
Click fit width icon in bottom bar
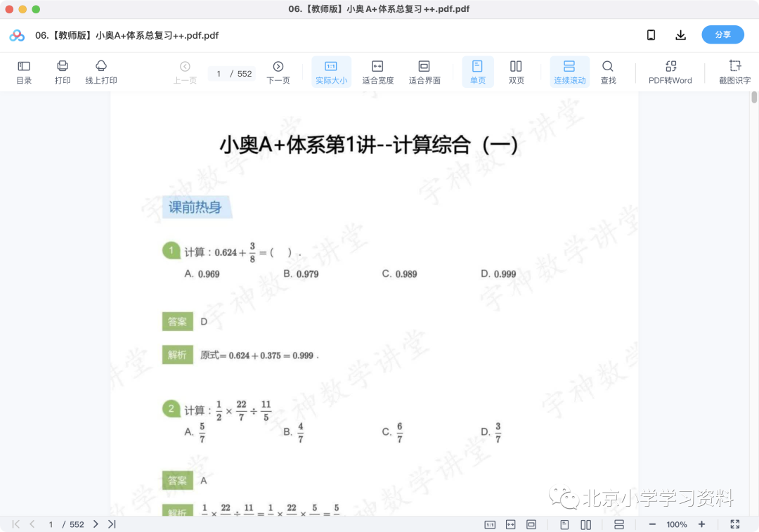[511, 525]
